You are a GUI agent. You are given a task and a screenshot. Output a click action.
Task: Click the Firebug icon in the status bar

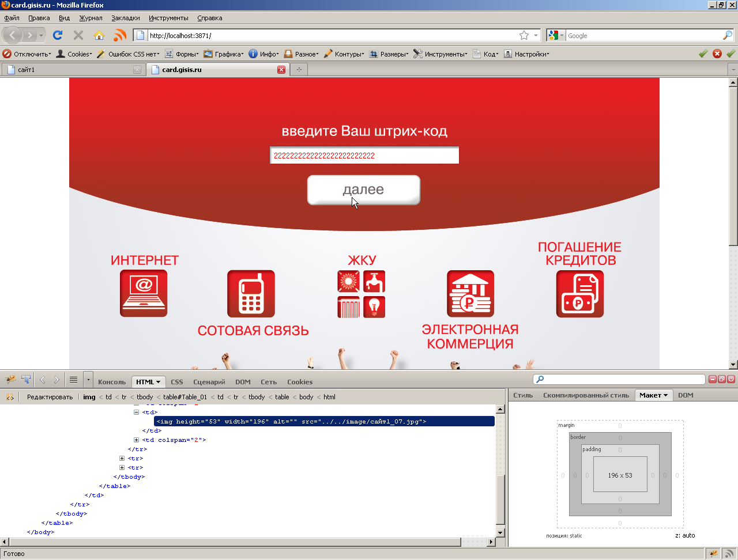714,554
